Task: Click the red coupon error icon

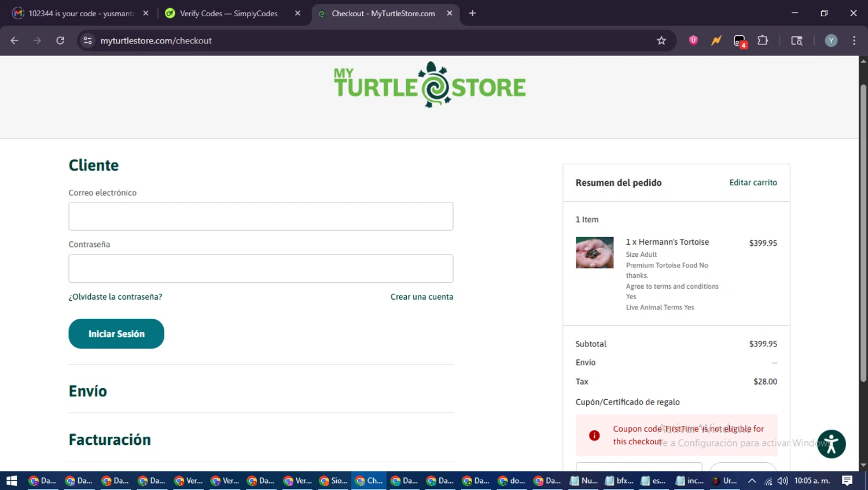Action: point(594,436)
